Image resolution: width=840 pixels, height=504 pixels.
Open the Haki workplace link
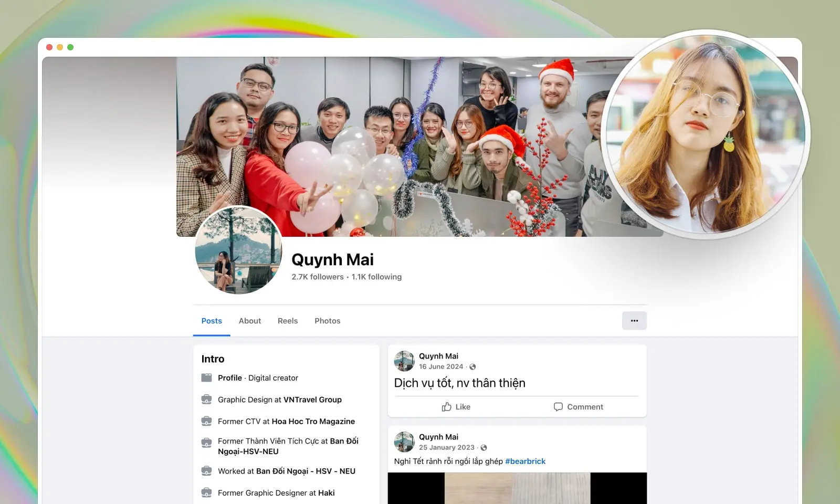point(326,493)
